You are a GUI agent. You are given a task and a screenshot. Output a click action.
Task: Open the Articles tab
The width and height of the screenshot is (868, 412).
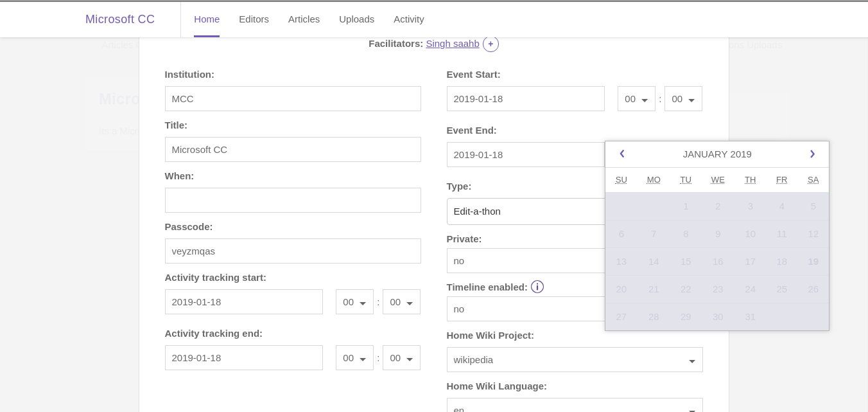click(x=304, y=19)
